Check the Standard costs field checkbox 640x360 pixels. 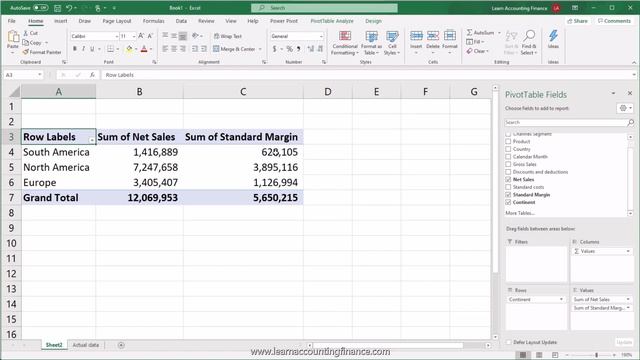(508, 187)
